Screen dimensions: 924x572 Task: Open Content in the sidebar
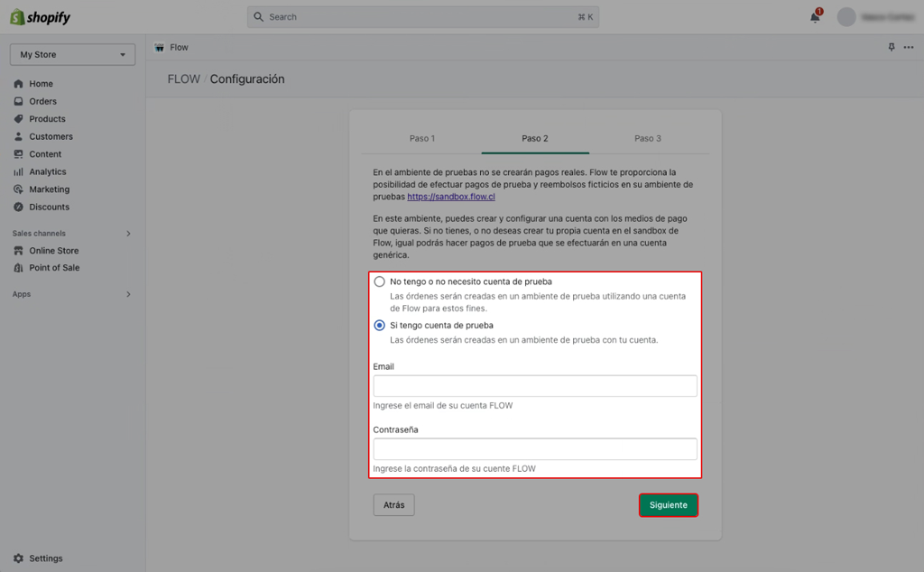pos(45,154)
